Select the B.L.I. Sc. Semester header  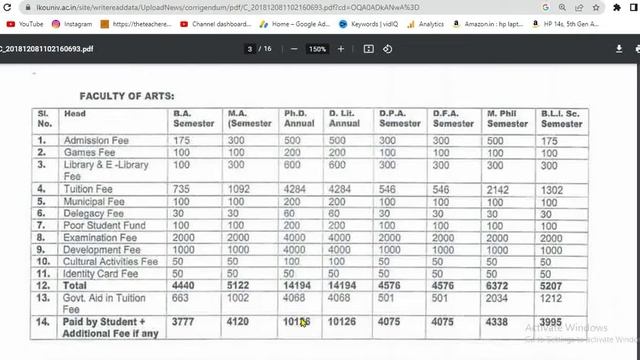pos(562,119)
